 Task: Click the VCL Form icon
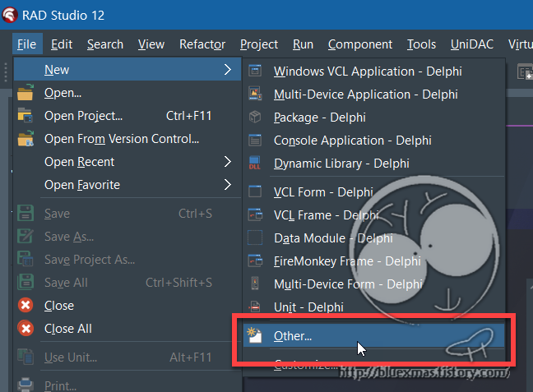pos(255,191)
